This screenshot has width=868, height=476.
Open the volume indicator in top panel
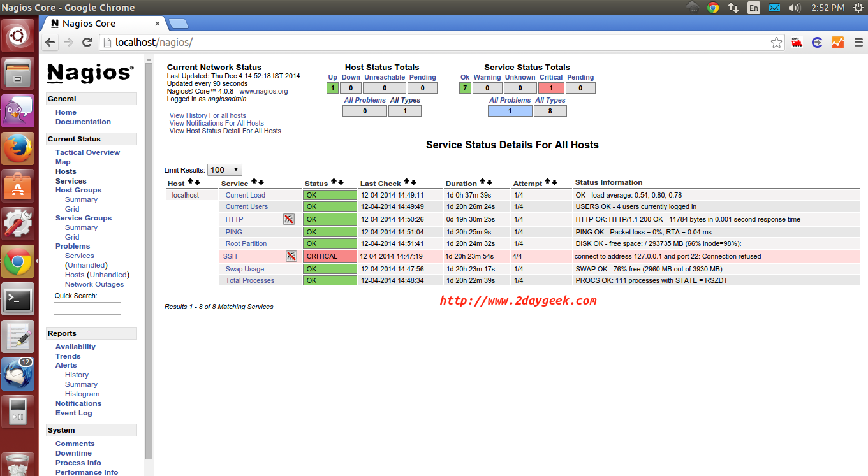pos(794,8)
